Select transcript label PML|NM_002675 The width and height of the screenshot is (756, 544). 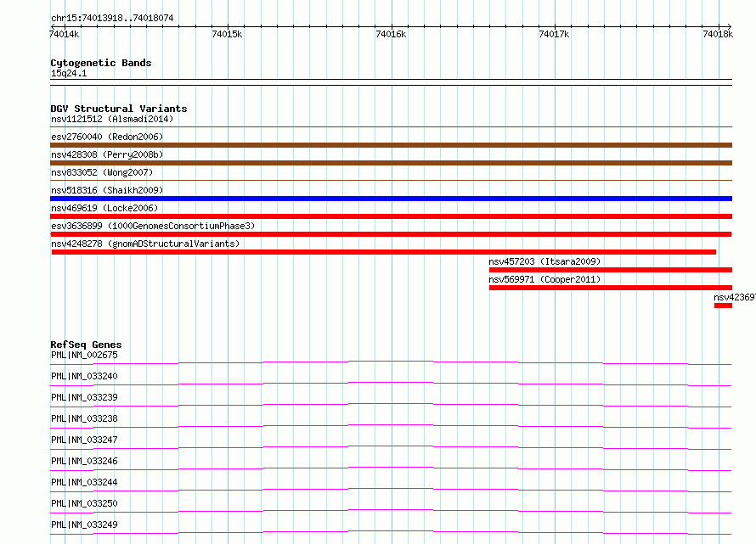click(84, 355)
